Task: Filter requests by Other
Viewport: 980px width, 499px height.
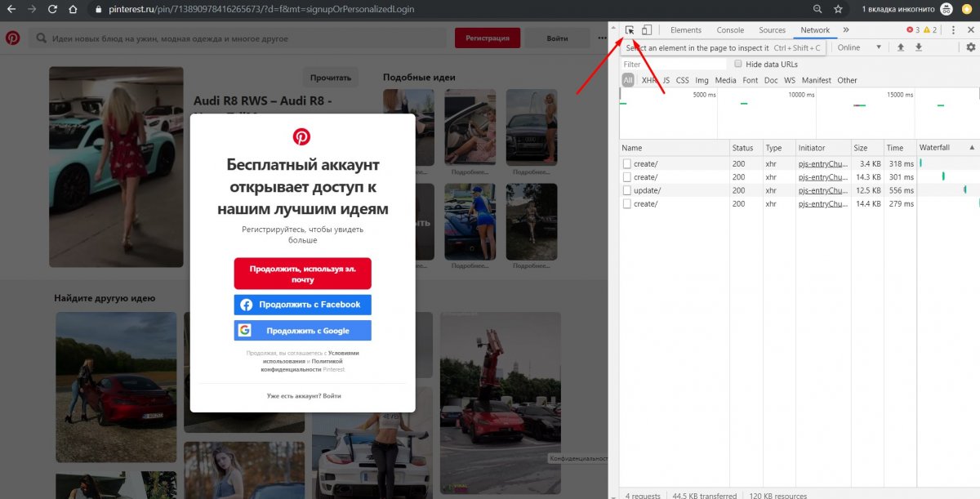Action: tap(848, 80)
